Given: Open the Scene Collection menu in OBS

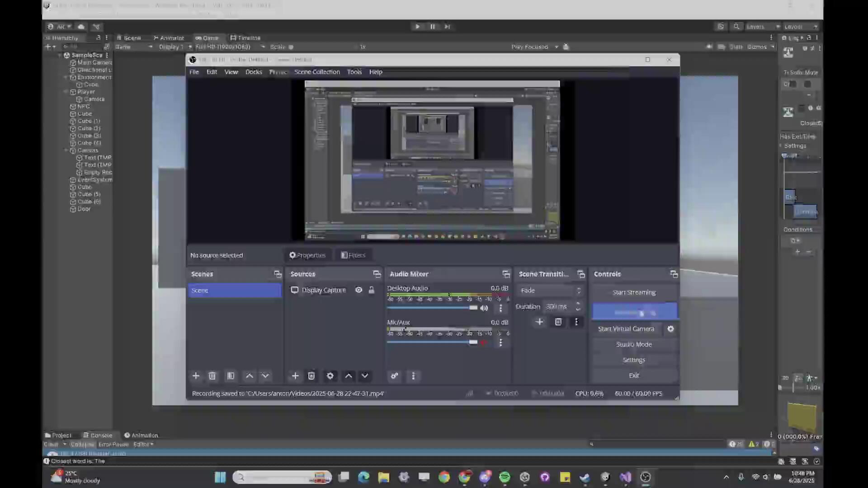Looking at the screenshot, I should point(317,71).
